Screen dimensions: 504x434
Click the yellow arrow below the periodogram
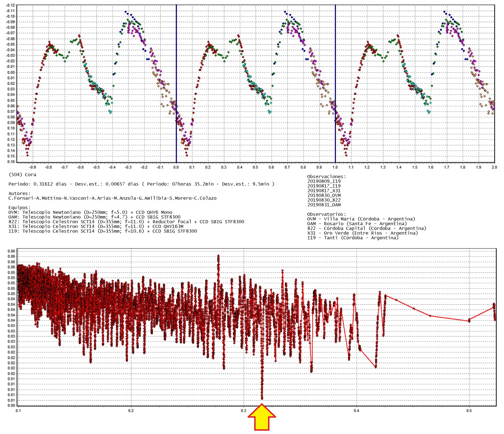click(262, 418)
